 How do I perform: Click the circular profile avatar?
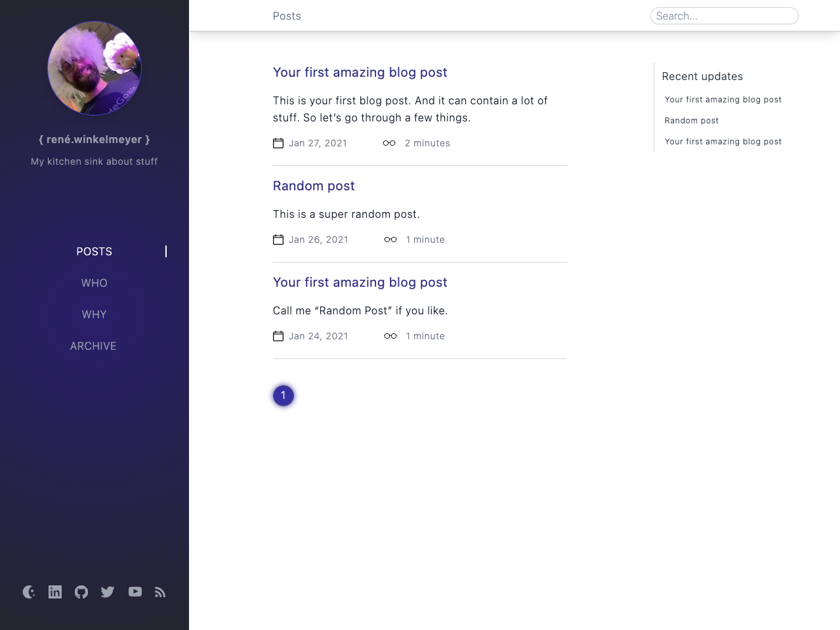(x=94, y=68)
